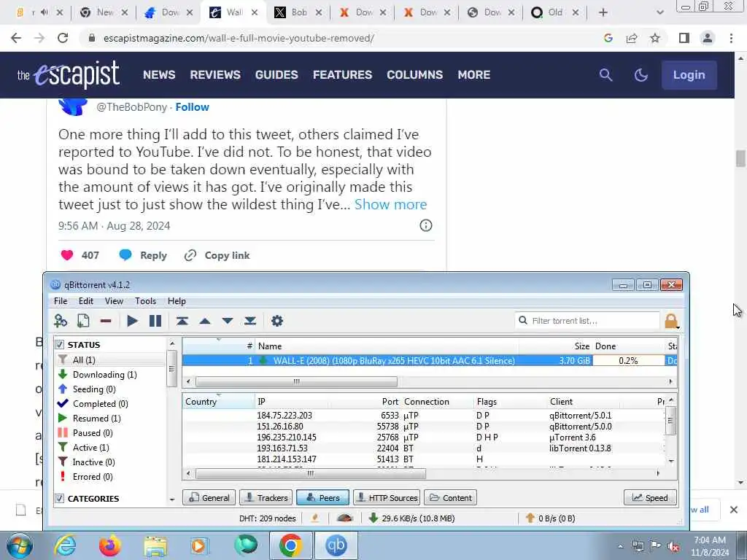Open the HTTP Sources tab
The image size is (747, 560).
pos(387,497)
